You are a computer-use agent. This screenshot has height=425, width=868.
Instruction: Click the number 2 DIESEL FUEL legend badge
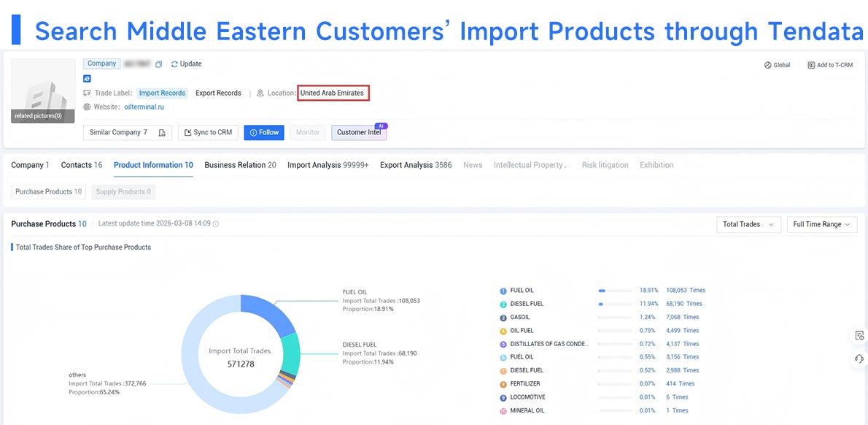(503, 305)
